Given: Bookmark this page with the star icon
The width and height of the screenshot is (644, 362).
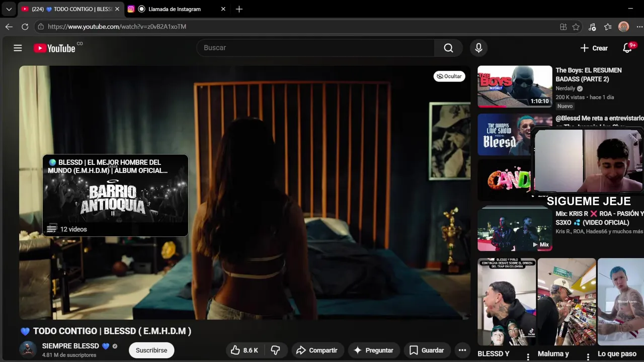Looking at the screenshot, I should (x=576, y=27).
